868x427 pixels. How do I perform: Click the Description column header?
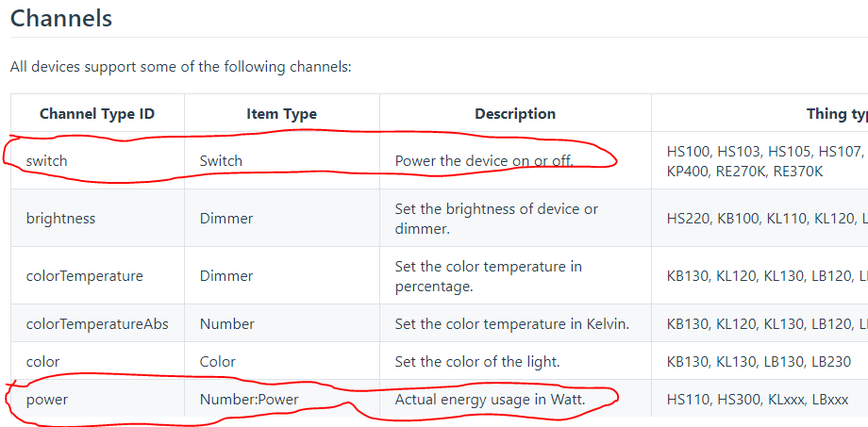pos(515,114)
